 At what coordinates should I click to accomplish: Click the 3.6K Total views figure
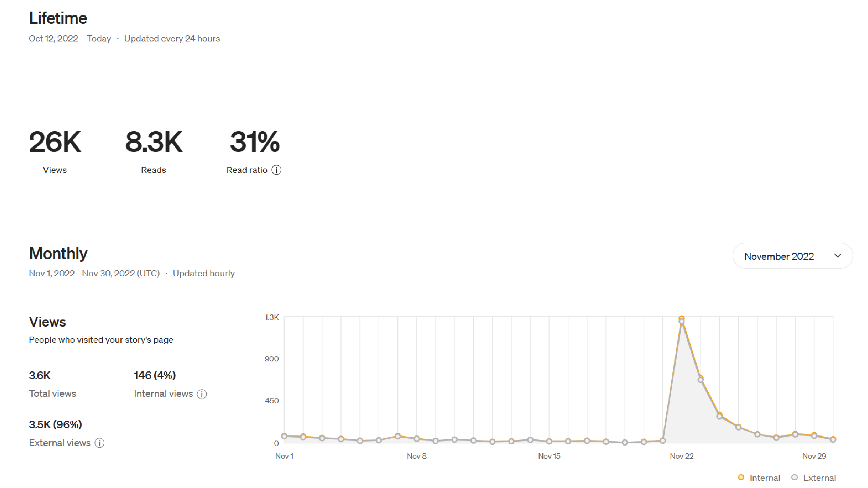coord(40,375)
